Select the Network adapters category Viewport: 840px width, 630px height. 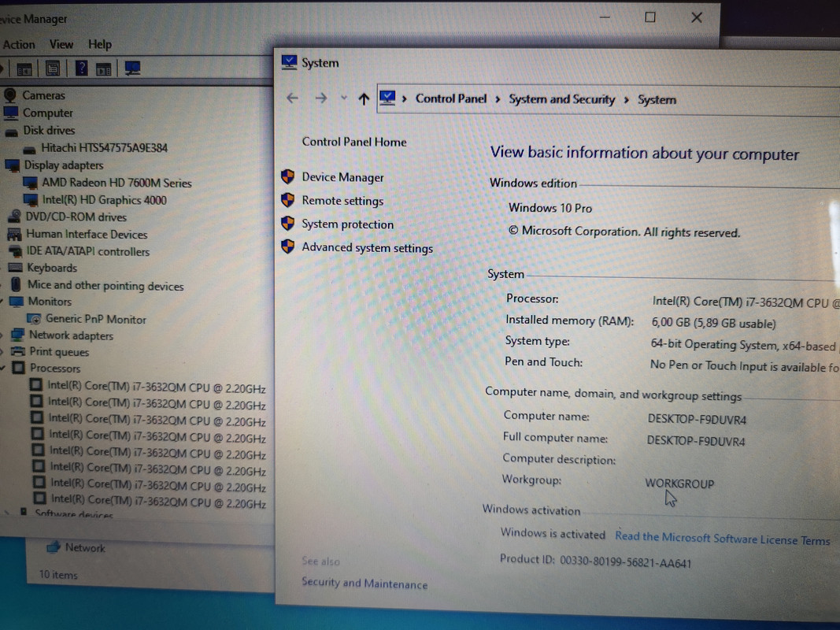coord(72,335)
